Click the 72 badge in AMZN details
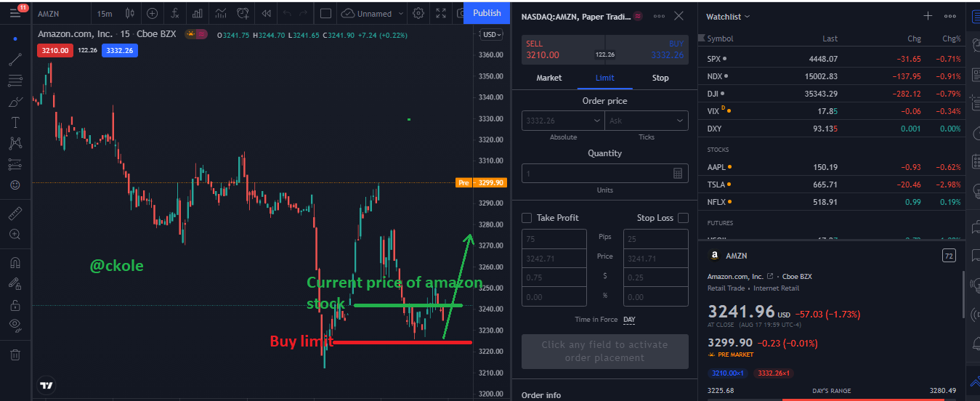Viewport: 980px width, 401px height. pyautogui.click(x=949, y=256)
